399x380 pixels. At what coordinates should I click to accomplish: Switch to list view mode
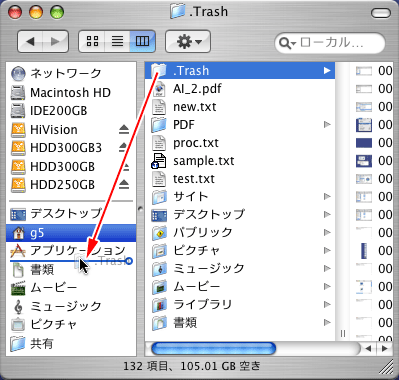pyautogui.click(x=117, y=41)
